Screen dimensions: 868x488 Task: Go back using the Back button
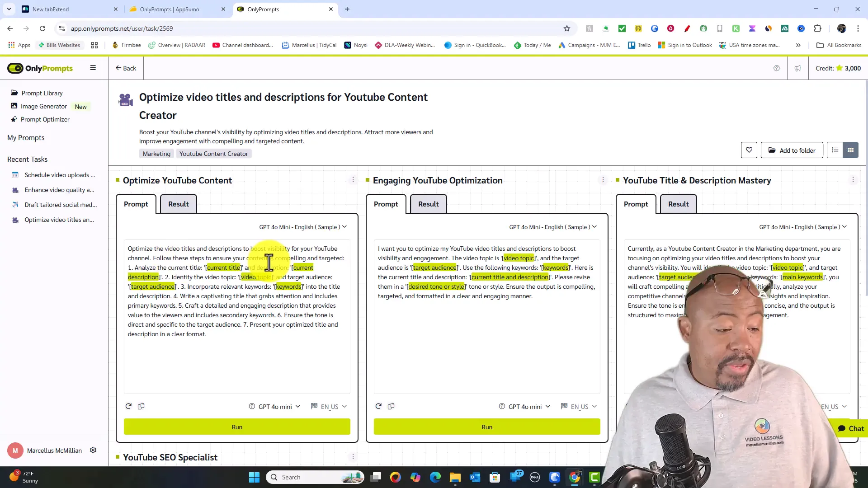[126, 68]
